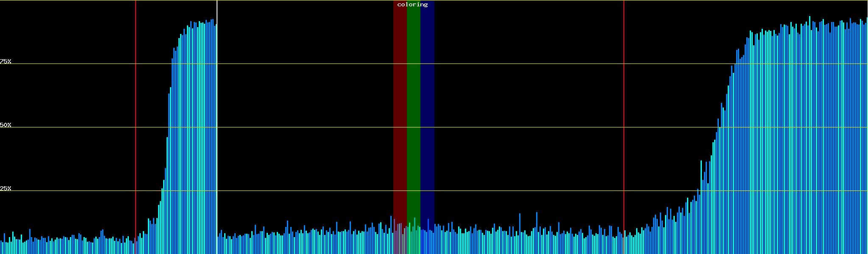The height and width of the screenshot is (254, 868).
Task: Click the left red vertical marker line
Action: tap(136, 106)
